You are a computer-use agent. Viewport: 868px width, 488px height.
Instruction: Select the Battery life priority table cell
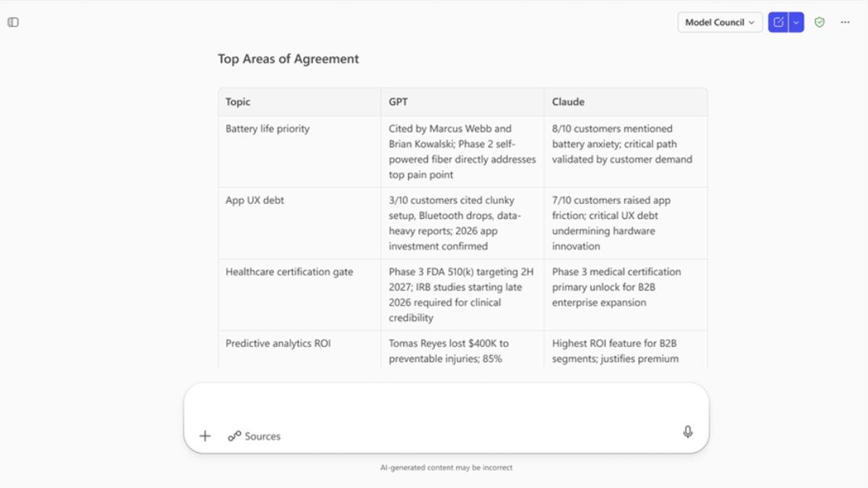click(x=266, y=129)
